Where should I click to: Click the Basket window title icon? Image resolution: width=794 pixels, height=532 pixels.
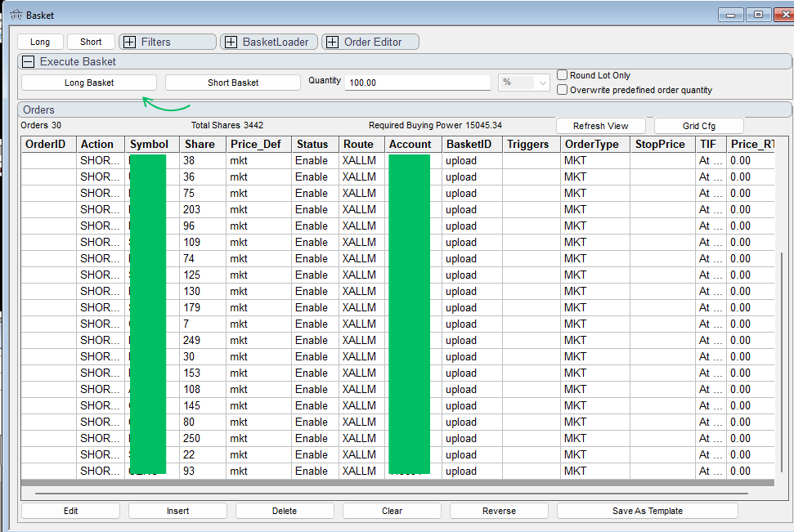click(x=16, y=16)
